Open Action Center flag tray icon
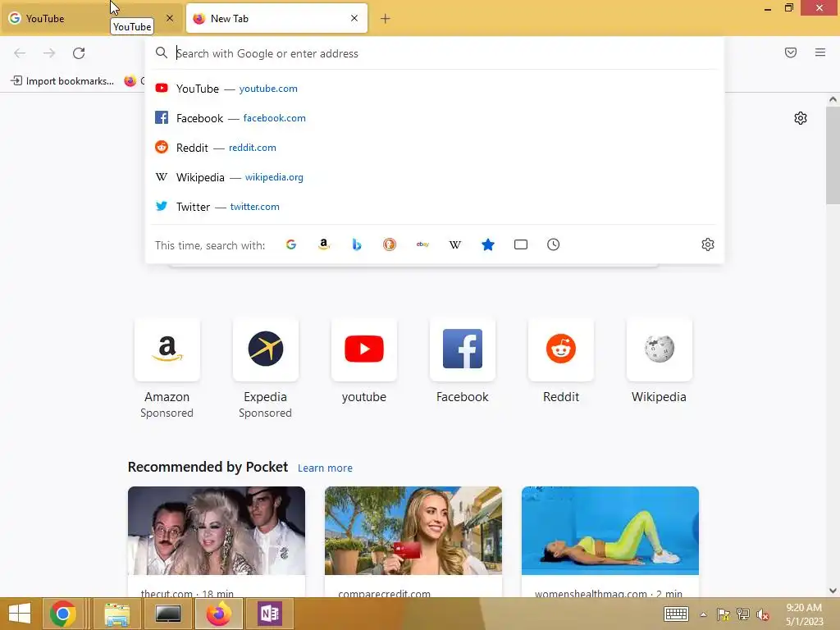This screenshot has height=630, width=840. (724, 614)
